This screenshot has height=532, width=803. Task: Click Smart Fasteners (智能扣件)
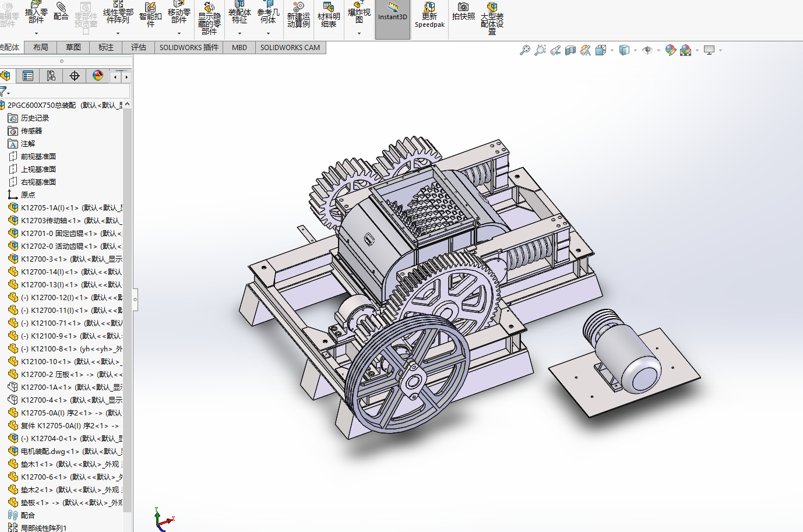click(150, 14)
